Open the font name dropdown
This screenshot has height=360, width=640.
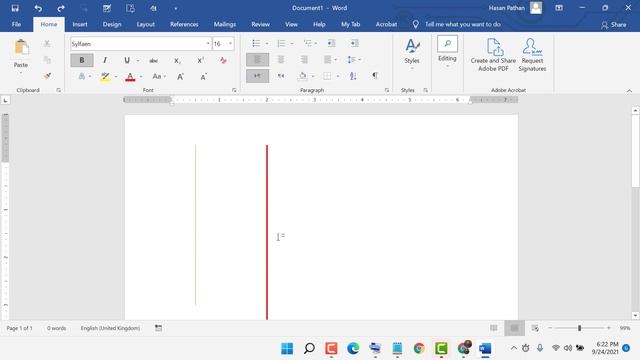(208, 44)
